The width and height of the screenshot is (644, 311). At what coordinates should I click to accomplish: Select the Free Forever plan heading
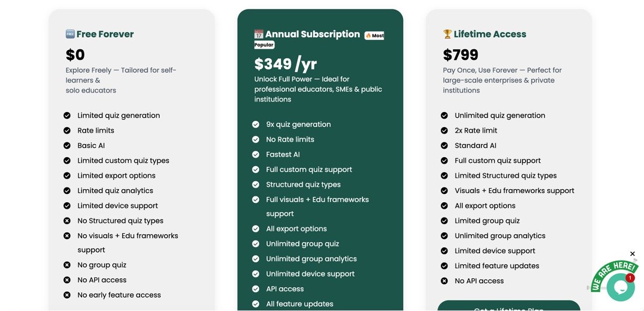105,34
